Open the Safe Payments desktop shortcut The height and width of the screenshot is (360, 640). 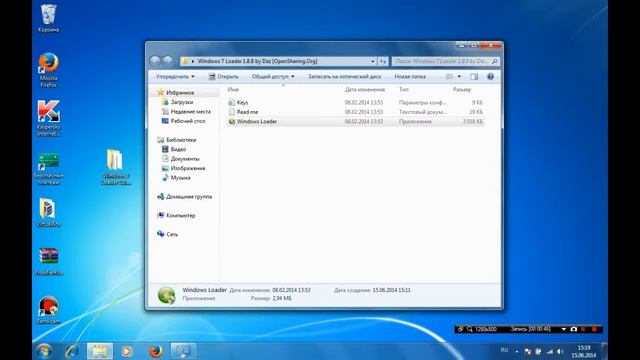[49, 169]
